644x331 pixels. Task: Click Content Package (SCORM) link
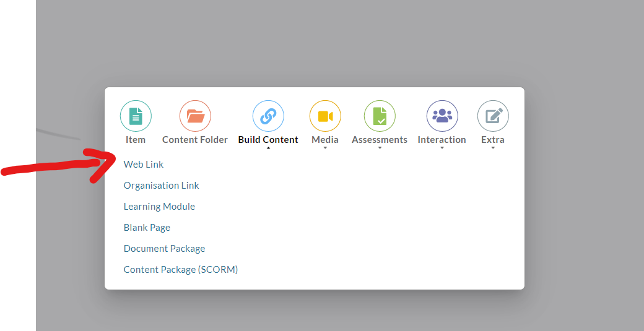[181, 270]
